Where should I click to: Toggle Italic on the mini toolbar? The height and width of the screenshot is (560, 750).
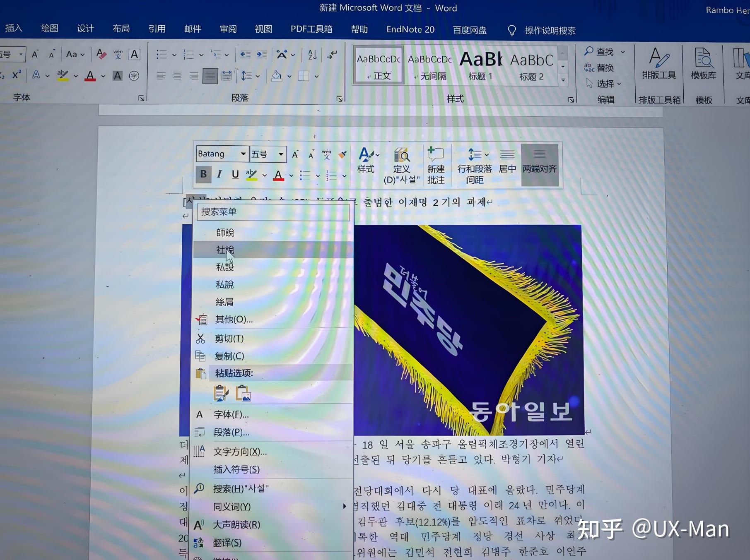point(219,174)
